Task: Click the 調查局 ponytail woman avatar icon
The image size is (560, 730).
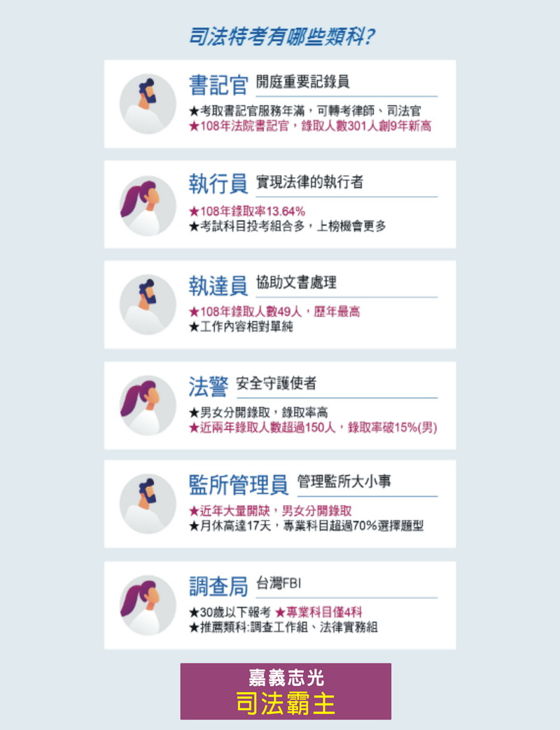Action: coord(148,605)
